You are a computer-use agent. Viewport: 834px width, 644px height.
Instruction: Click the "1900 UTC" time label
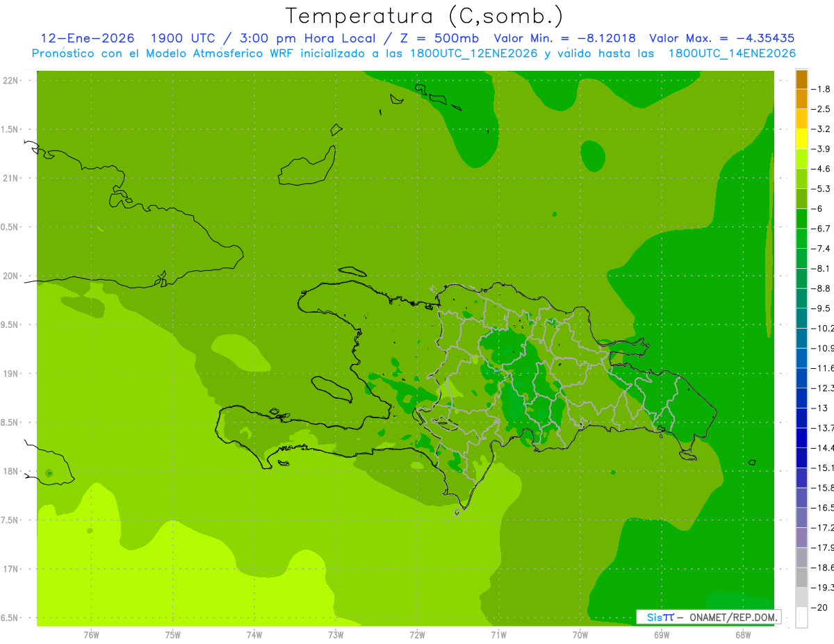(x=183, y=38)
